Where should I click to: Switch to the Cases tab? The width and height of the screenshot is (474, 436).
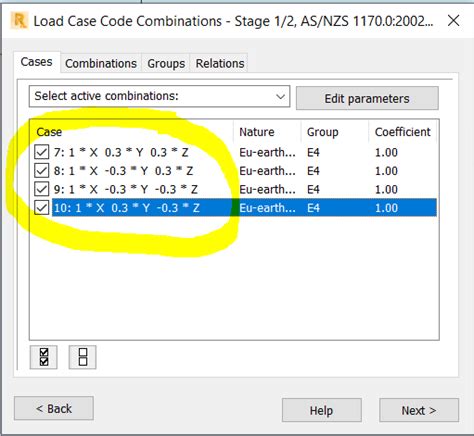tap(36, 62)
